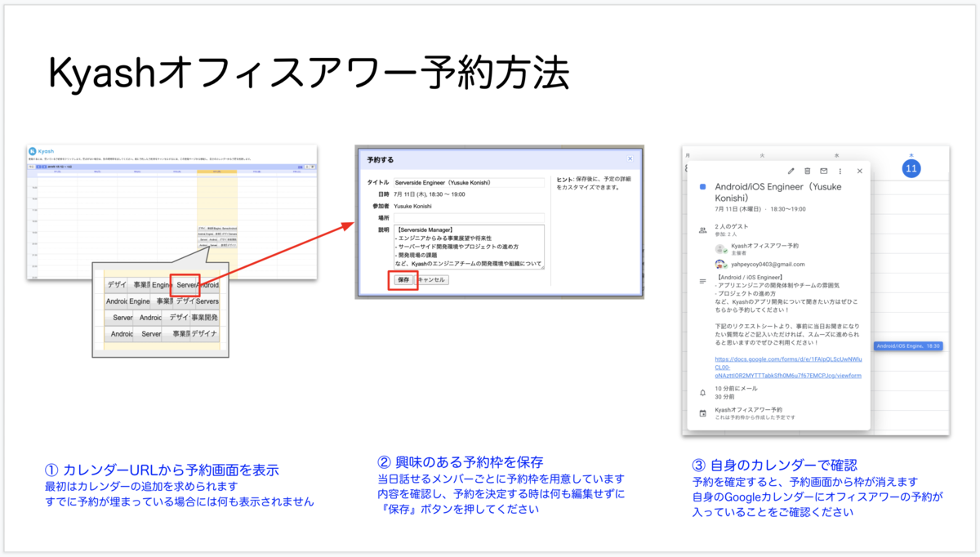Click caption ② 興味のある予約枠を保存

pos(461,462)
